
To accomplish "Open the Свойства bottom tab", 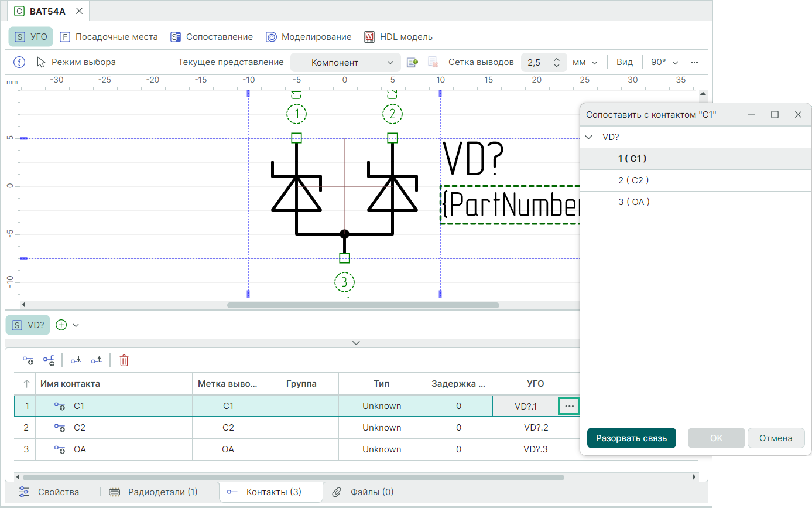I will coord(49,492).
